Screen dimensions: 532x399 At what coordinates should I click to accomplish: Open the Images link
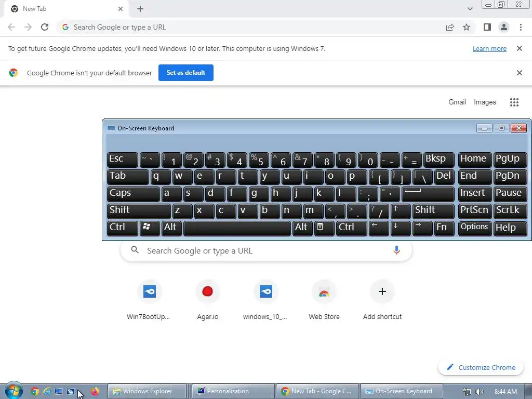pos(485,102)
